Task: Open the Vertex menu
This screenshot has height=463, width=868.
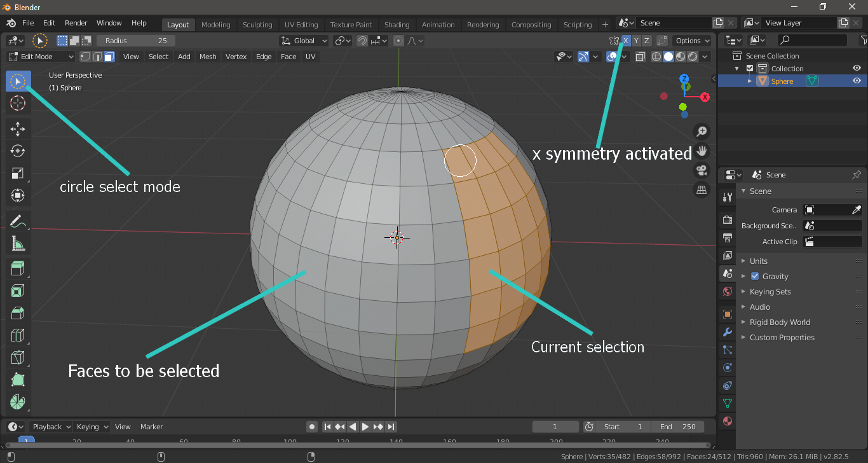Action: (236, 57)
